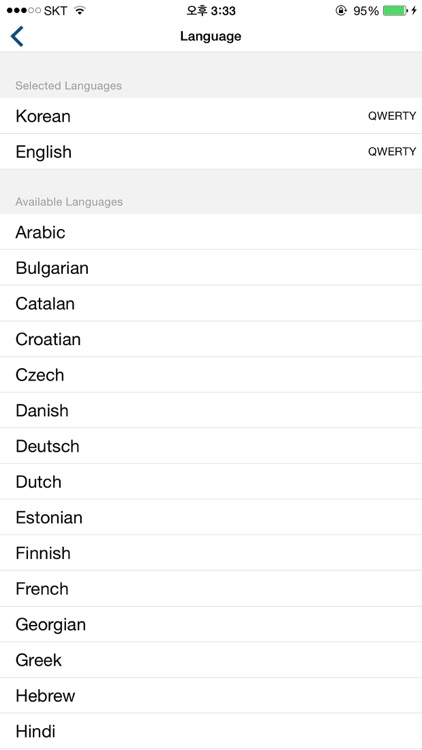422x750 pixels.
Task: Select Korean in Selected Languages
Action: (211, 116)
